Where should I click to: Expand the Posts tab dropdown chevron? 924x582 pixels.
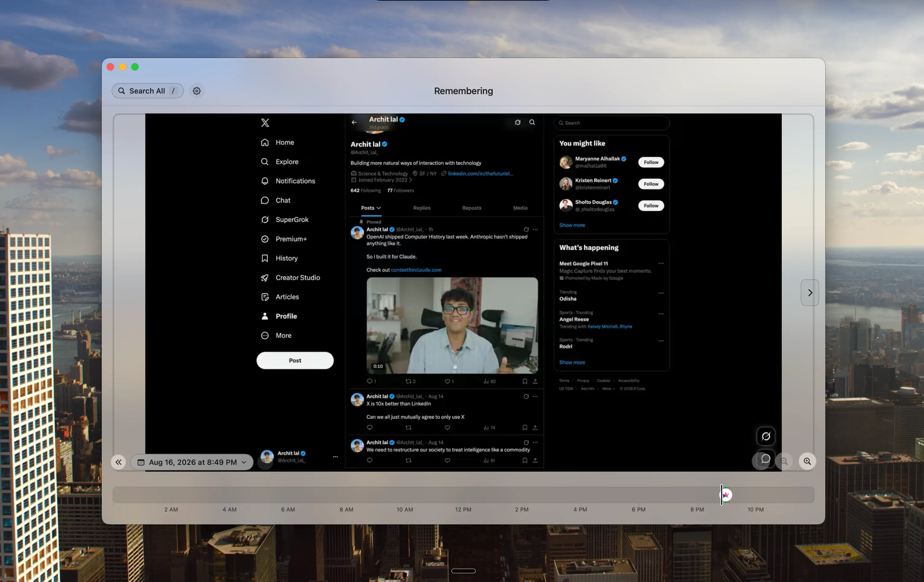(x=379, y=208)
